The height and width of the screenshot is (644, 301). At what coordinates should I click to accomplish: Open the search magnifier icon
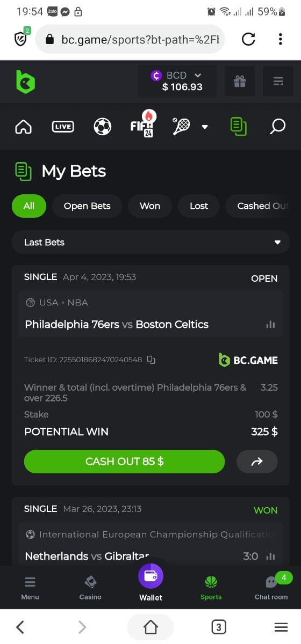[277, 127]
